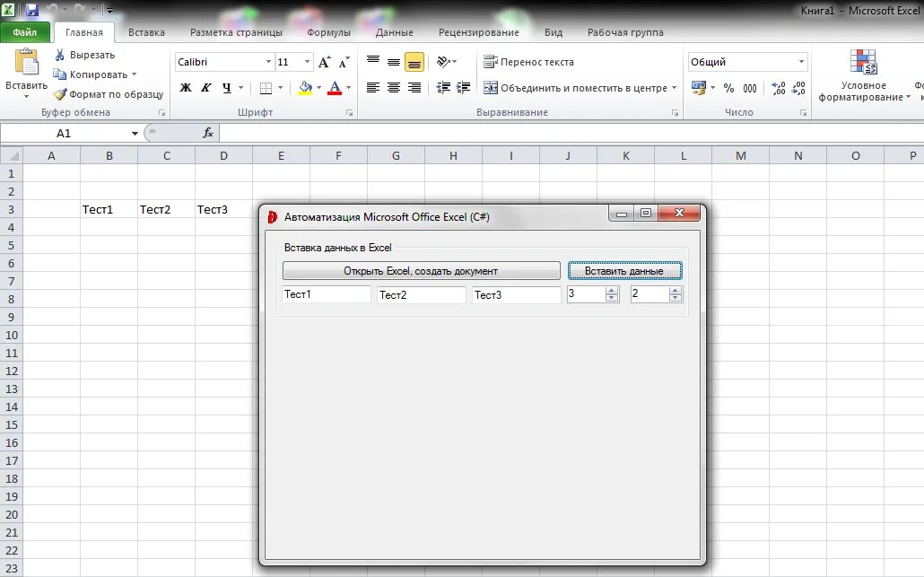924x577 pixels.
Task: Increase indent icon
Action: tap(463, 88)
